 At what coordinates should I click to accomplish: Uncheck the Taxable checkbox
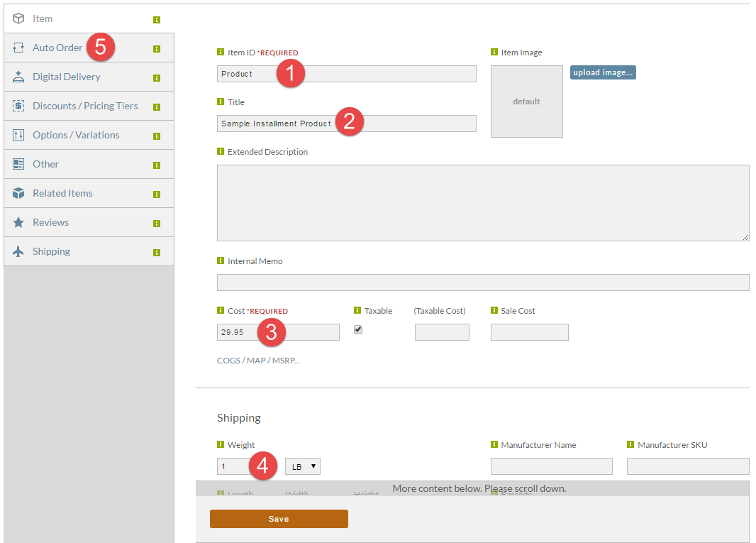point(357,329)
